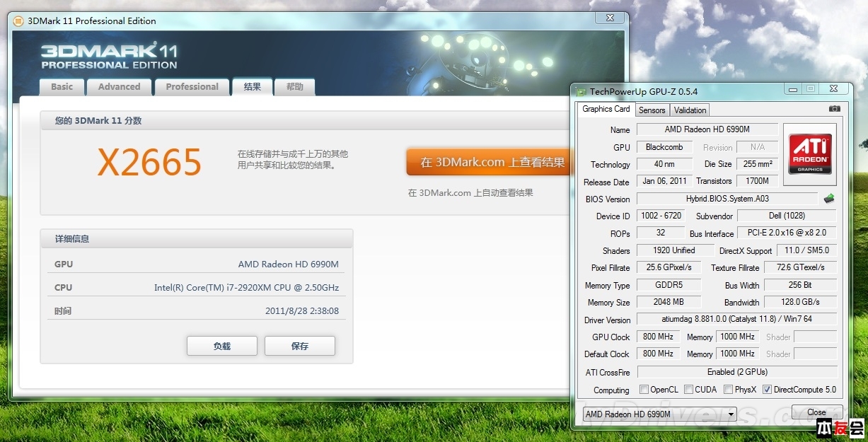Viewport: 868px width, 442px height.
Task: Uncheck the DirectCompute 5.0 checkbox
Action: 767,390
